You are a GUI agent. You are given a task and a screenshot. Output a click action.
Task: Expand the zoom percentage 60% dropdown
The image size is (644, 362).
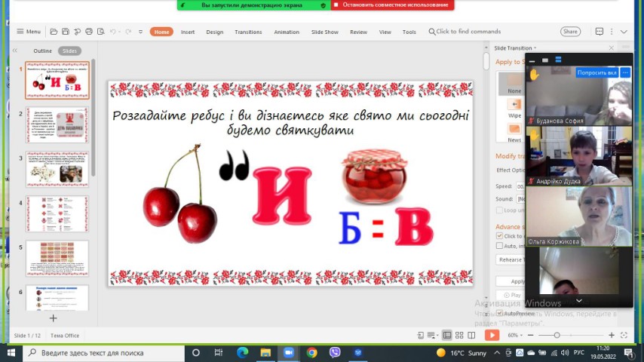point(514,335)
